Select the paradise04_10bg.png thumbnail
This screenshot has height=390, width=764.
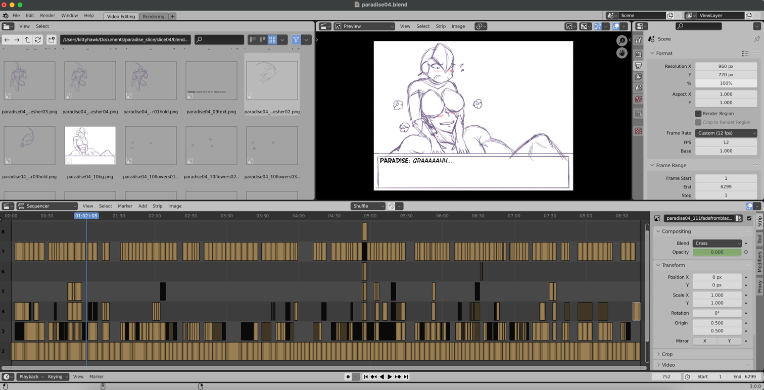coord(90,145)
